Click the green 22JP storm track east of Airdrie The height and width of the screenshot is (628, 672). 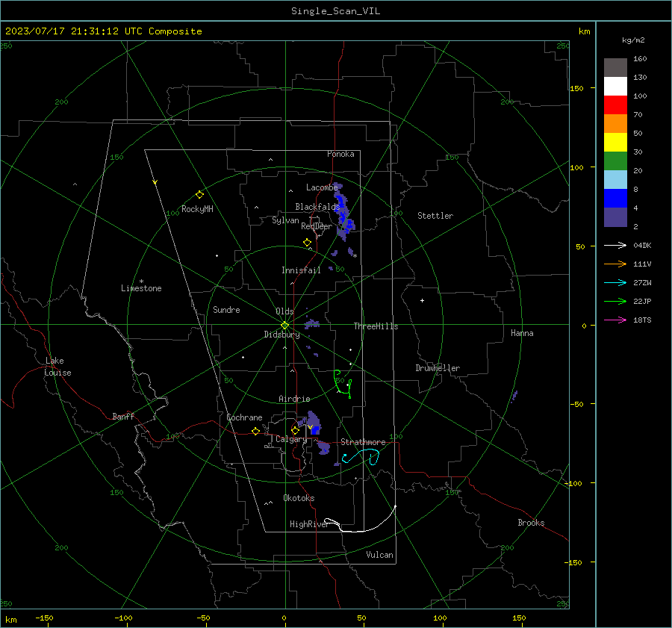point(343,384)
